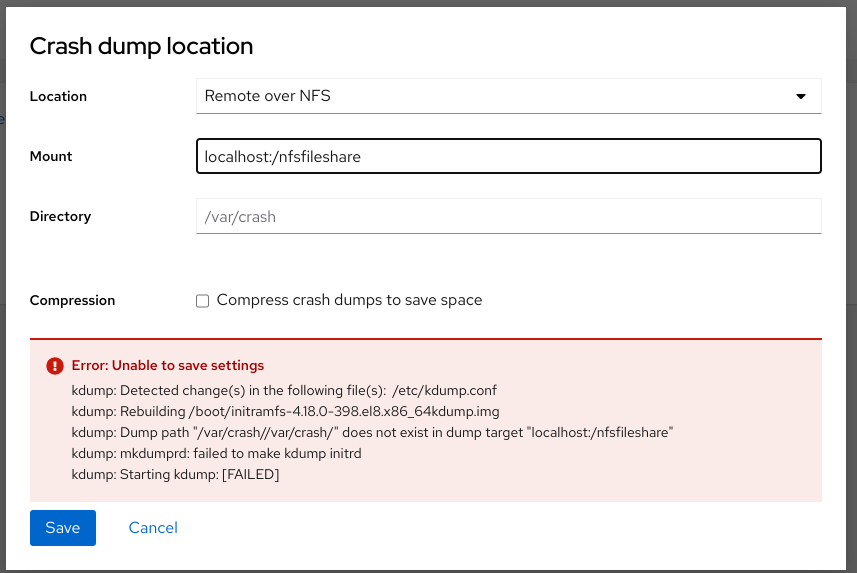
Task: Click the Directory field label
Action: click(x=60, y=217)
